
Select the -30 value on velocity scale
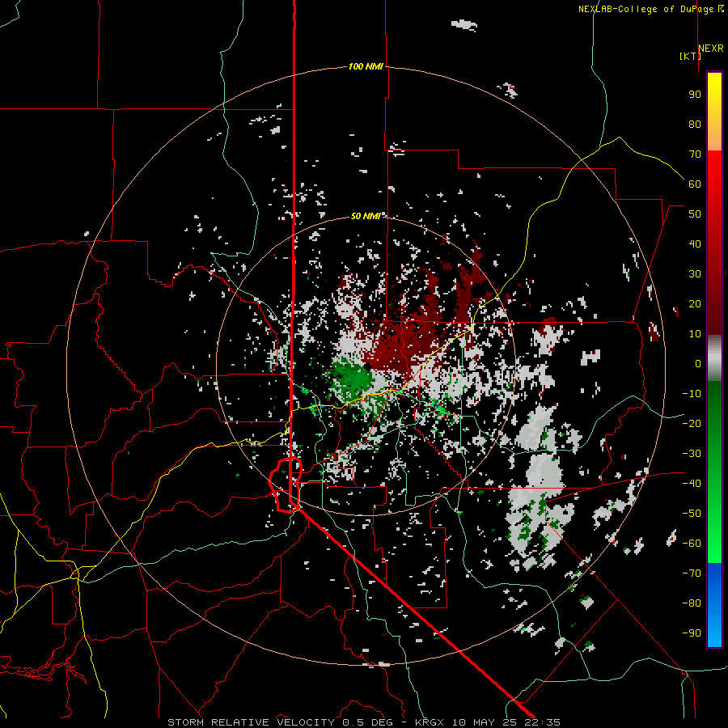692,454
